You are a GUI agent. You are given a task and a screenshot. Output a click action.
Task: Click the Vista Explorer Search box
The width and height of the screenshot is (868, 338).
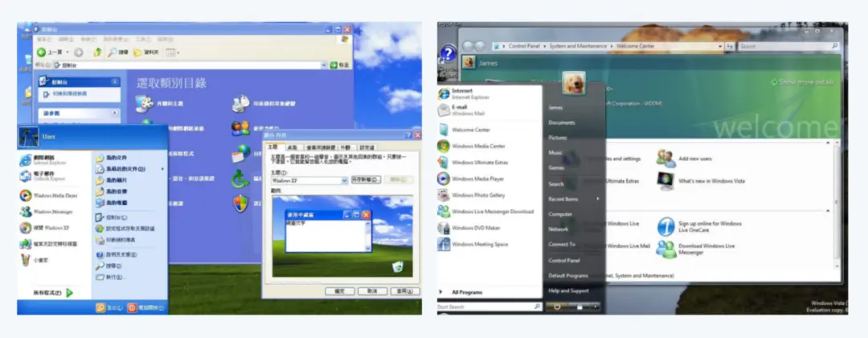point(788,47)
